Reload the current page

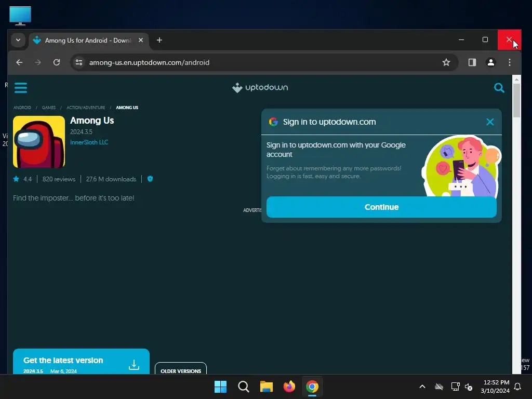(57, 62)
